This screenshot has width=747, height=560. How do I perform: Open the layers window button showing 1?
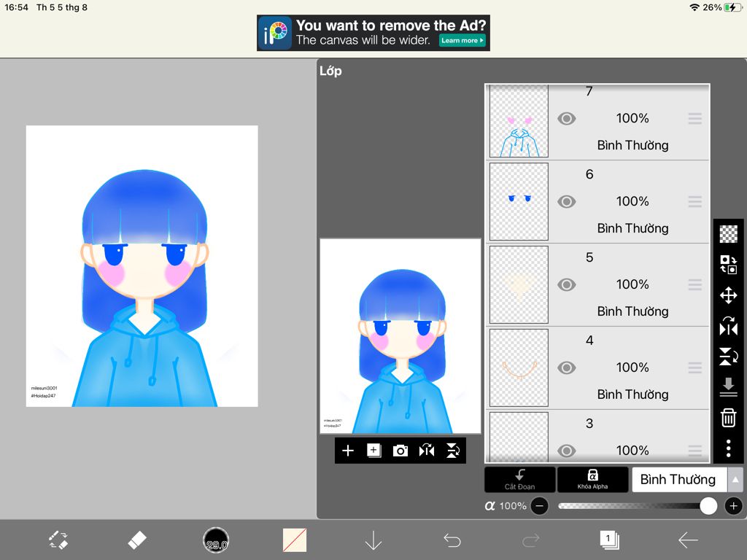click(609, 540)
